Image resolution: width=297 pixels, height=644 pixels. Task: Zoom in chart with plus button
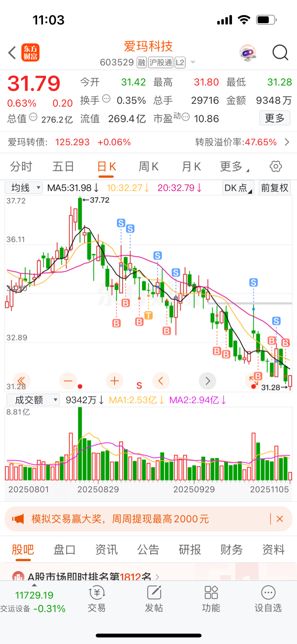point(114,381)
